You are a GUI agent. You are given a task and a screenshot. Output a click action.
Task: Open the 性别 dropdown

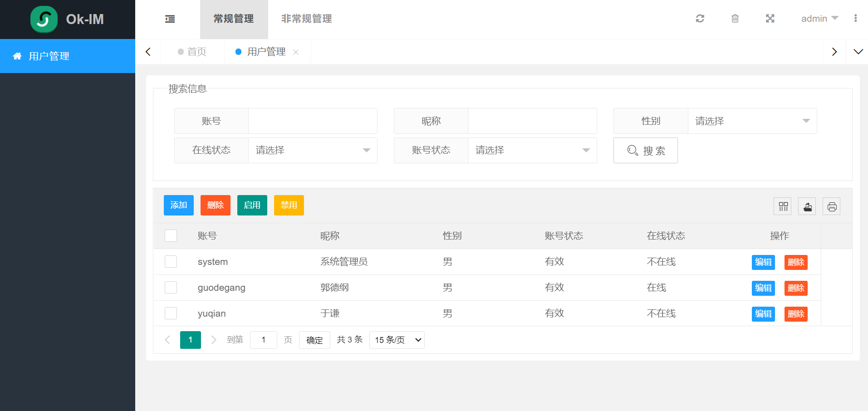click(x=752, y=121)
